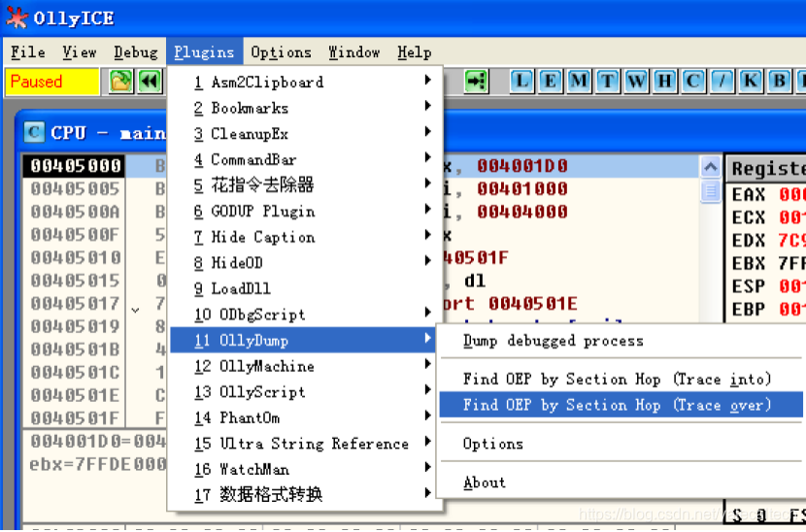The height and width of the screenshot is (532, 806).
Task: Open the Ultra String Reference submenu
Action: (305, 443)
